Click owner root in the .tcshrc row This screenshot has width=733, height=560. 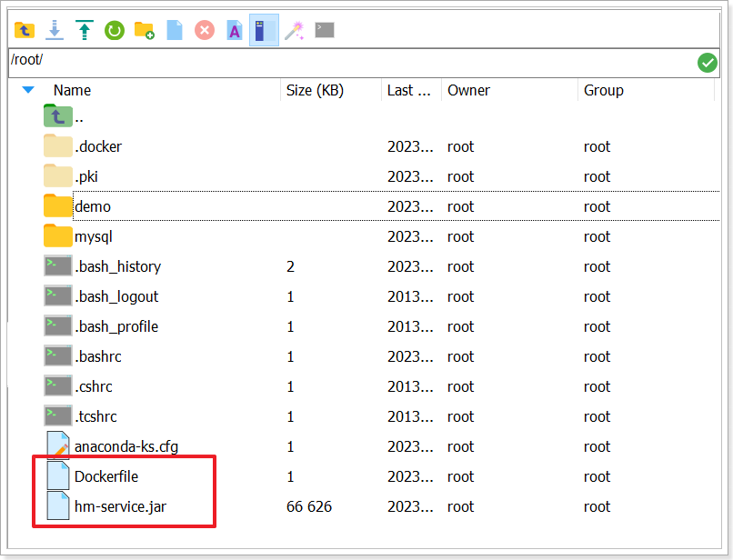pos(460,417)
